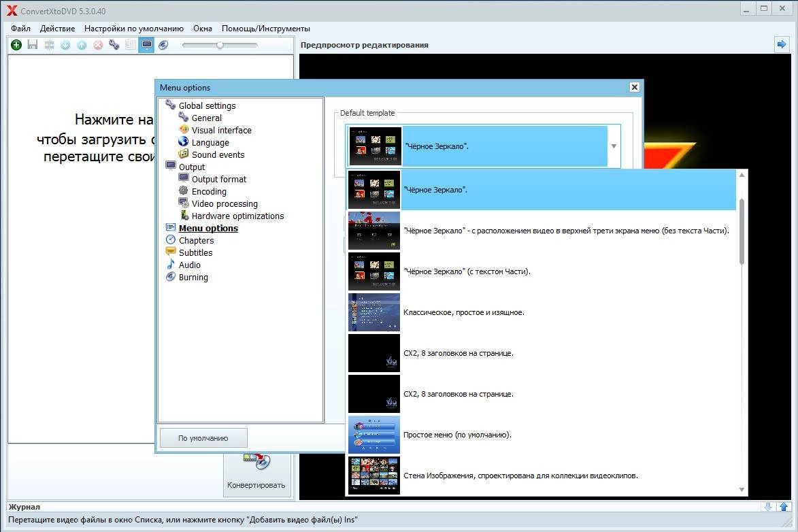Viewport: 798px width, 532px height.
Task: Click the save project floppy disk icon
Action: point(33,45)
